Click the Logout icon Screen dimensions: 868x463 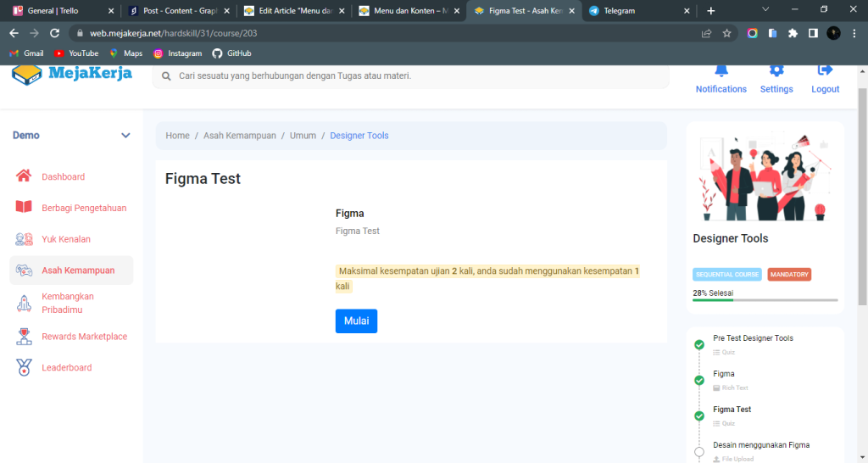[825, 70]
